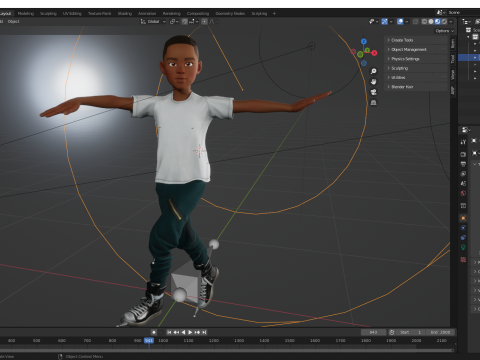480x360 pixels.
Task: Jump to timeline start frame
Action: coord(169,332)
